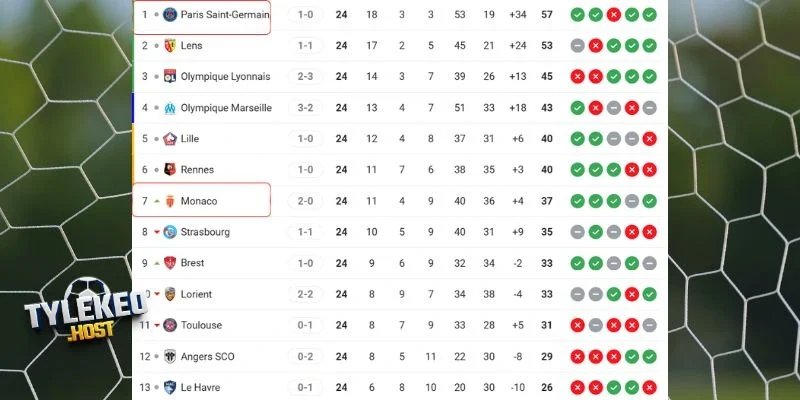Click the Olympique Marseille logo

click(x=169, y=108)
